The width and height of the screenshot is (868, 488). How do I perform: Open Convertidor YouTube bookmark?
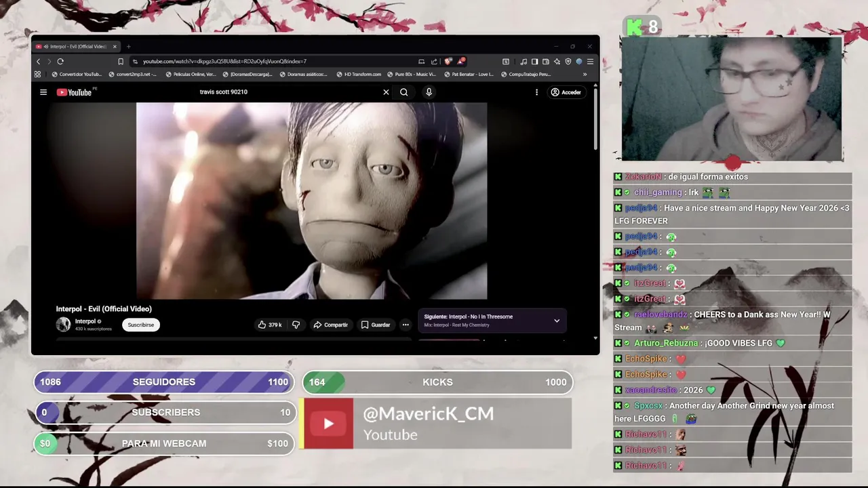[x=77, y=75]
